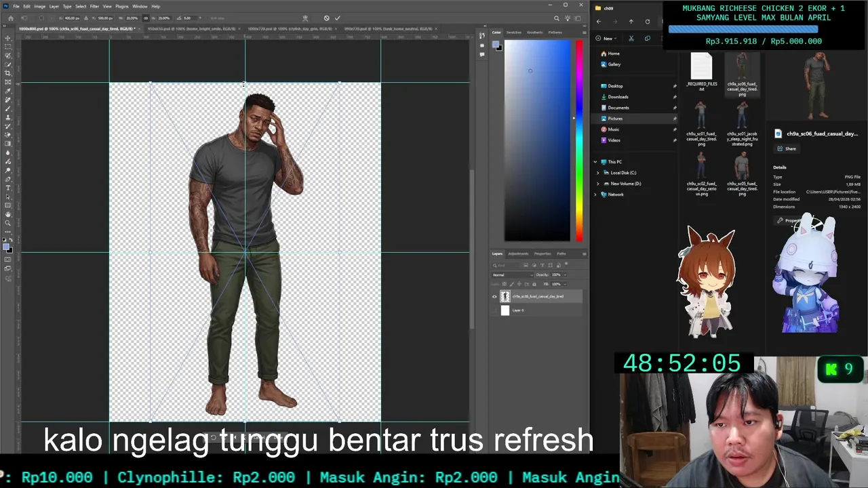This screenshot has height=488, width=868.
Task: Filter layers by adjustment layer icon
Action: [x=534, y=265]
